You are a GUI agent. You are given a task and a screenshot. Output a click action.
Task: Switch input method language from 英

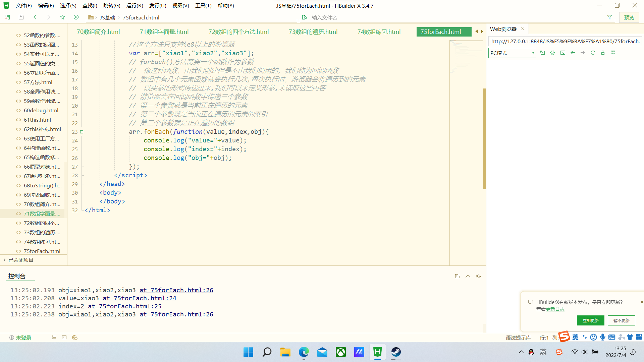[x=575, y=337]
